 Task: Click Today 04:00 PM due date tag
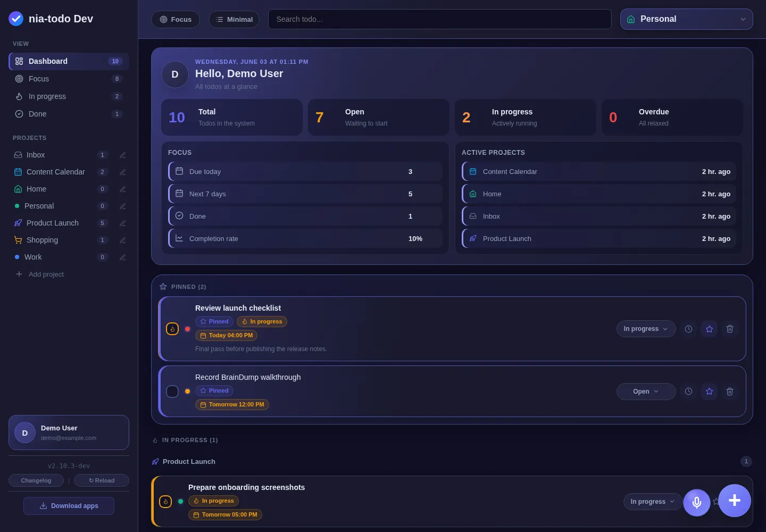(226, 335)
